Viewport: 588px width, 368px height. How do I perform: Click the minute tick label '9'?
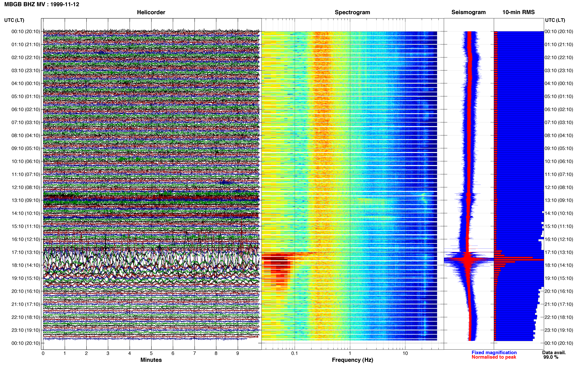(x=238, y=353)
